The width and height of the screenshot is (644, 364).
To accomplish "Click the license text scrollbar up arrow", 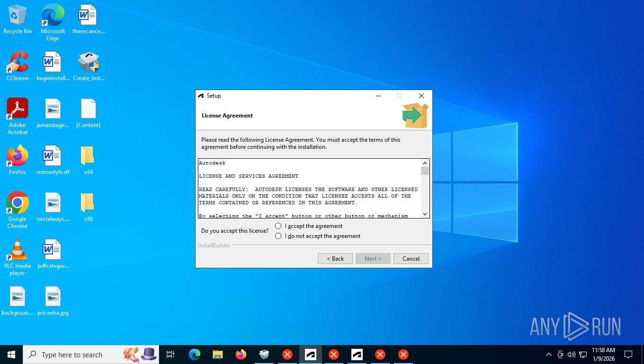I will (425, 163).
